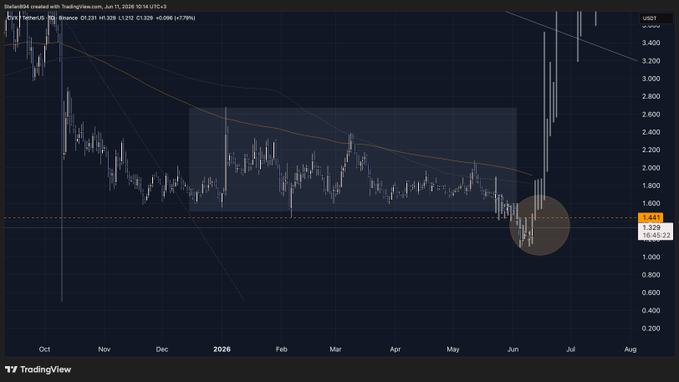679x382 pixels.
Task: Click the Feb label on time axis
Action: click(281, 349)
